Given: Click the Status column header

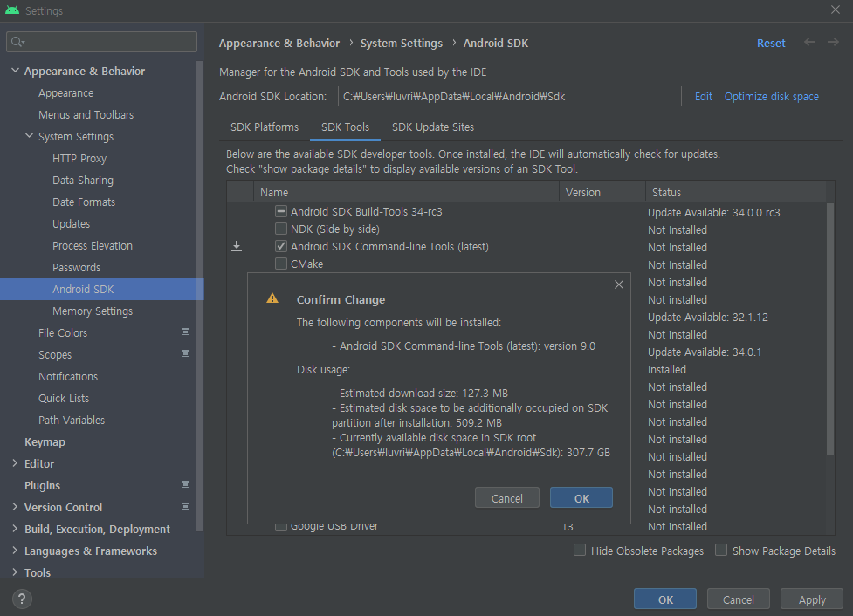Looking at the screenshot, I should pos(735,193).
